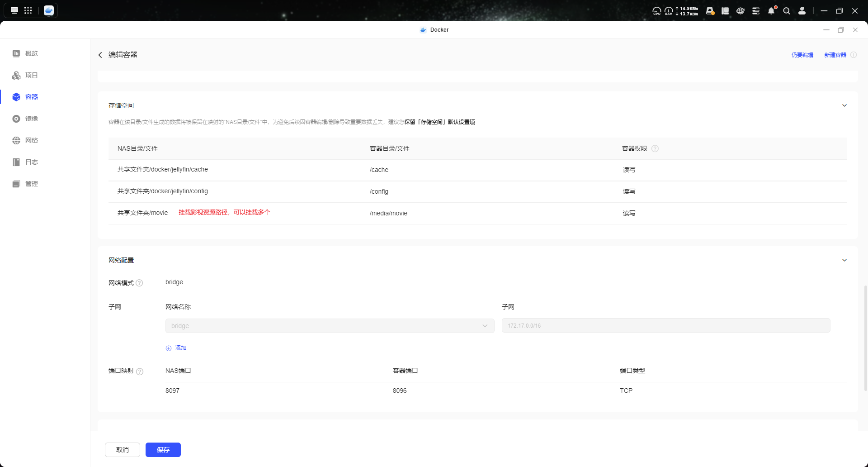Open the app grid launcher icon
The height and width of the screenshot is (467, 868).
(28, 10)
